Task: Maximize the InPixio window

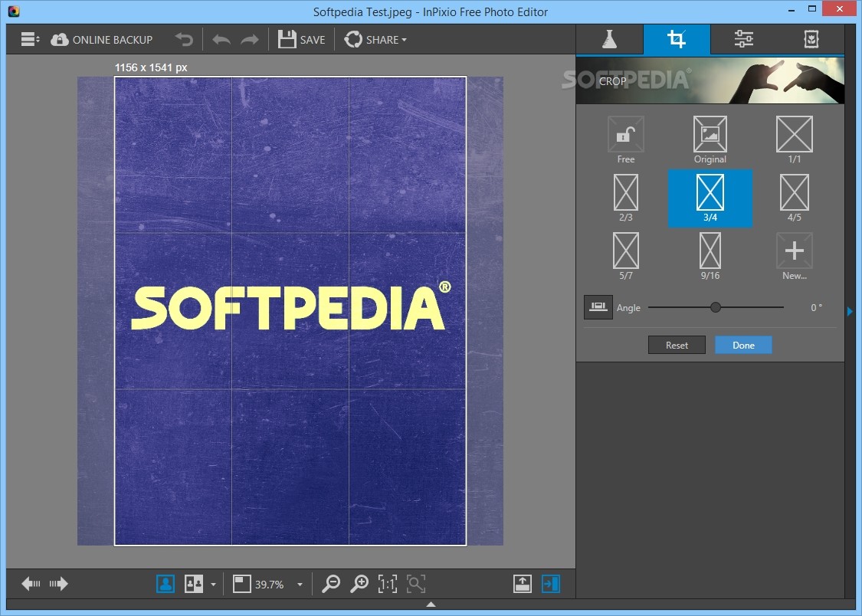Action: click(x=812, y=8)
